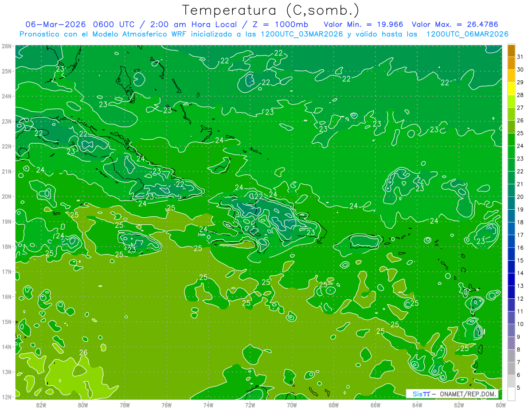Click the valid-until time '1200UTC_06MAR2026'
This screenshot has height=411, width=532.
pyautogui.click(x=467, y=34)
